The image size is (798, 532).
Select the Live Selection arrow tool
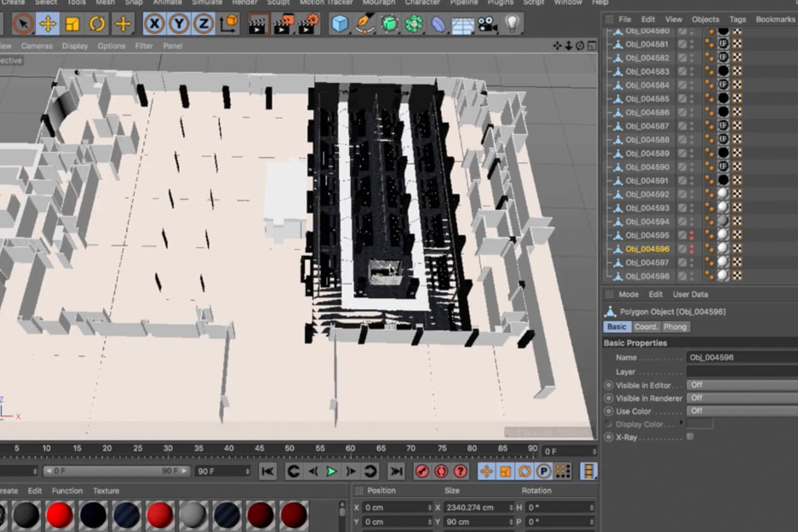click(x=23, y=24)
